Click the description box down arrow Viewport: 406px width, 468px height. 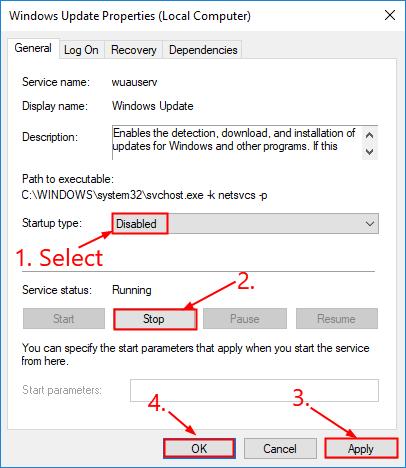pos(369,151)
